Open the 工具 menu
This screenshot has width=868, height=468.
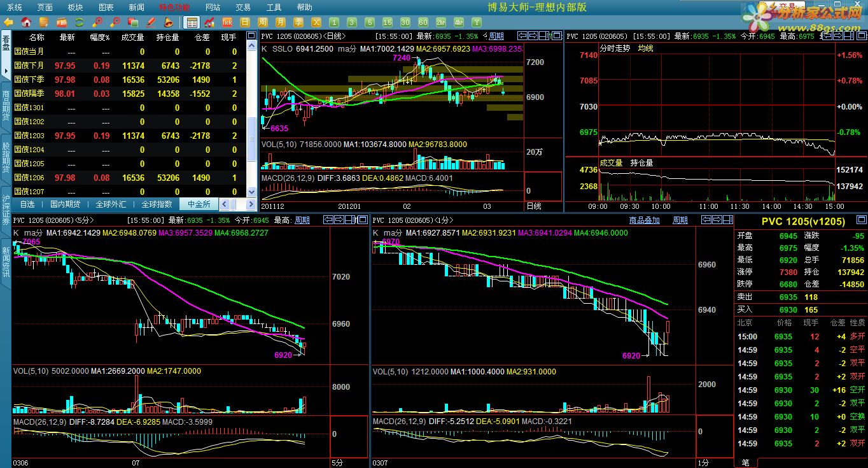pyautogui.click(x=274, y=7)
